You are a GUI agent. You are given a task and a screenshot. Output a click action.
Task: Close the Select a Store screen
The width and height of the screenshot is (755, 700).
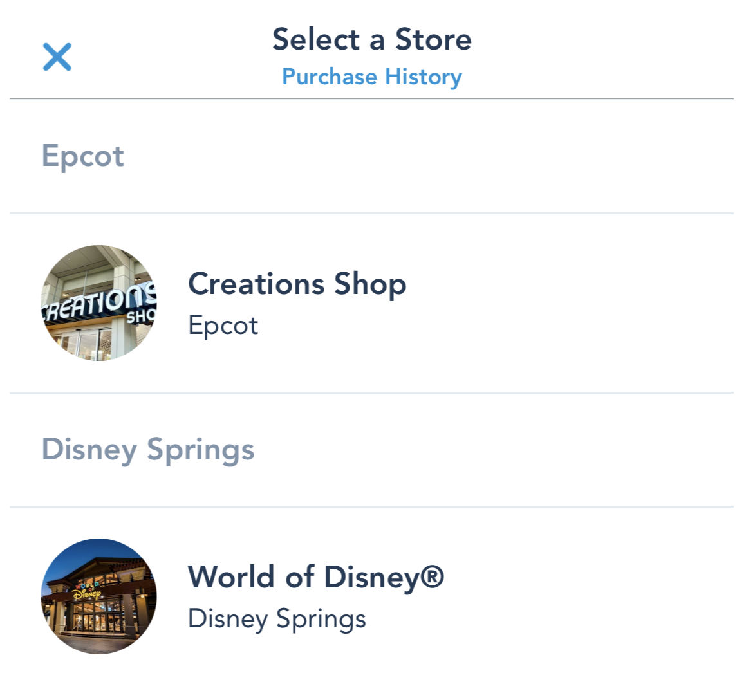(57, 57)
